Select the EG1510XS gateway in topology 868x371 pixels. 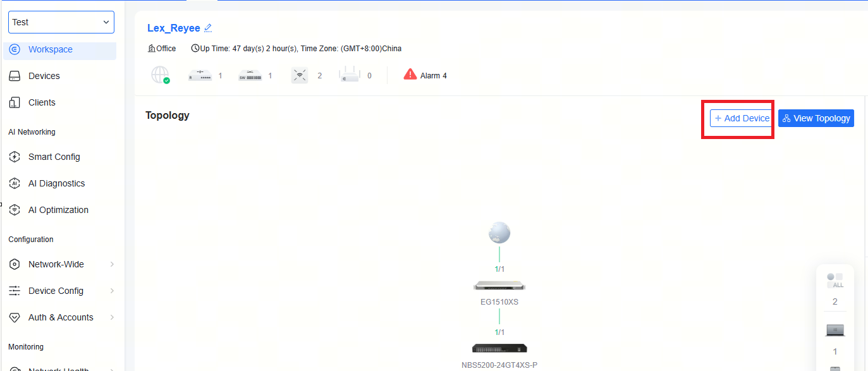pyautogui.click(x=499, y=286)
